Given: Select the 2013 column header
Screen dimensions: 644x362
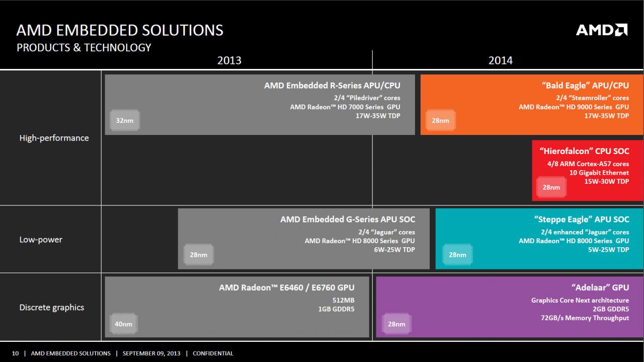Looking at the screenshot, I should tap(229, 60).
